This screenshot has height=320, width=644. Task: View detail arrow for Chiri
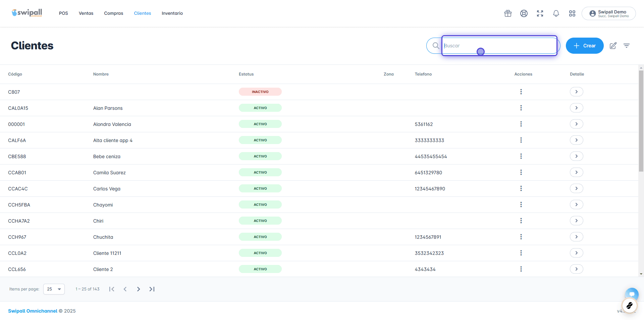pyautogui.click(x=577, y=221)
